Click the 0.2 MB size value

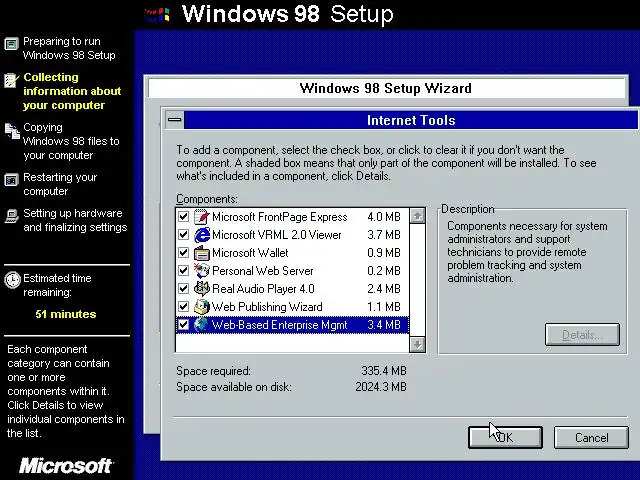pyautogui.click(x=384, y=271)
